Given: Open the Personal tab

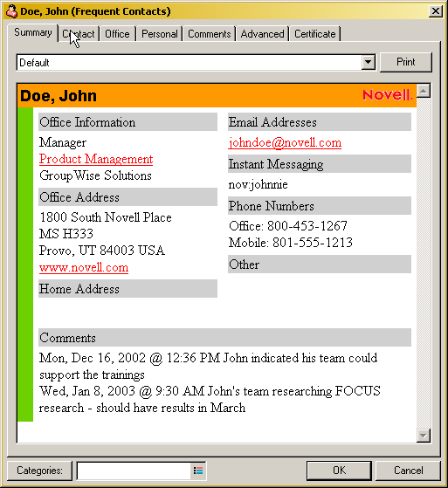Looking at the screenshot, I should [160, 34].
